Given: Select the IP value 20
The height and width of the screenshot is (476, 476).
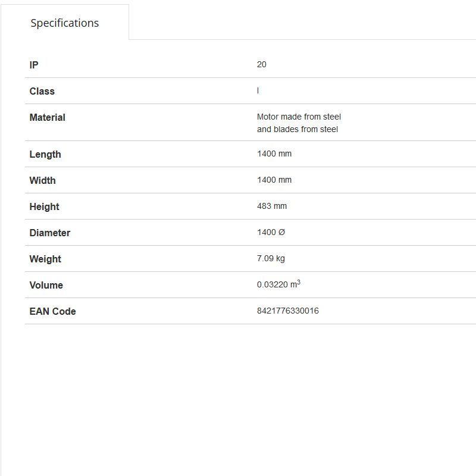Looking at the screenshot, I should point(262,64).
